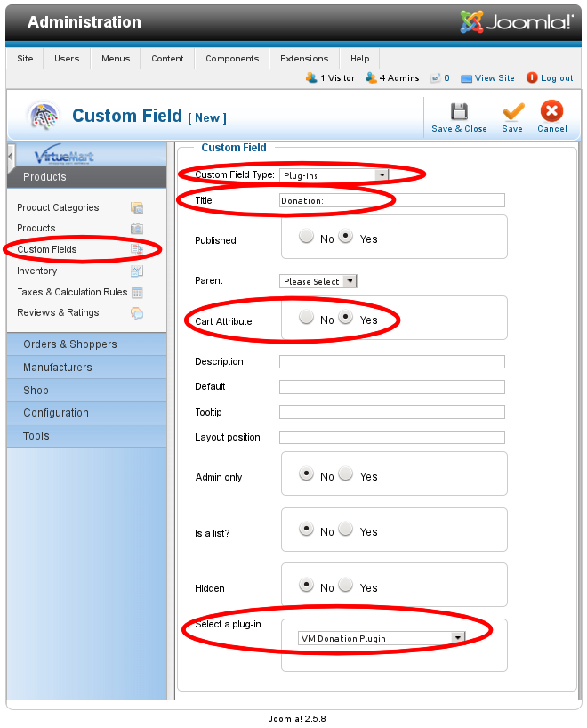The width and height of the screenshot is (587, 728).
Task: Click the Log out icon
Action: click(x=532, y=78)
